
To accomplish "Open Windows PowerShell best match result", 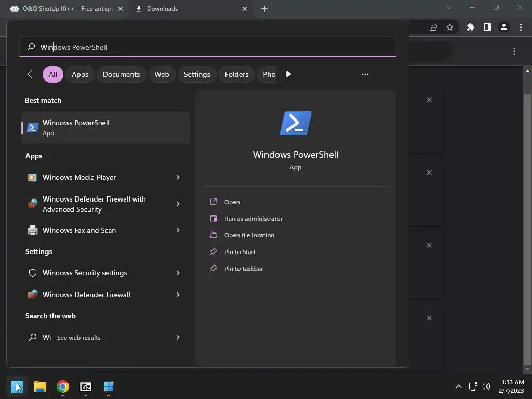I will 105,128.
